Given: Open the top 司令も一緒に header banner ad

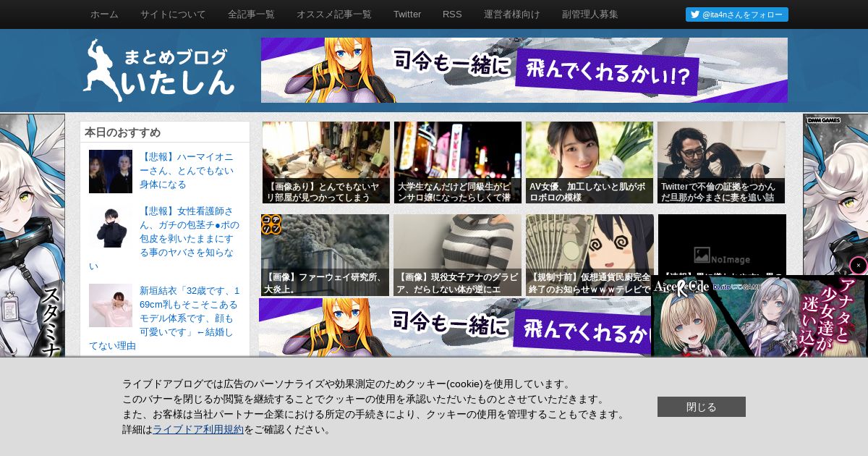Looking at the screenshot, I should click(x=524, y=70).
